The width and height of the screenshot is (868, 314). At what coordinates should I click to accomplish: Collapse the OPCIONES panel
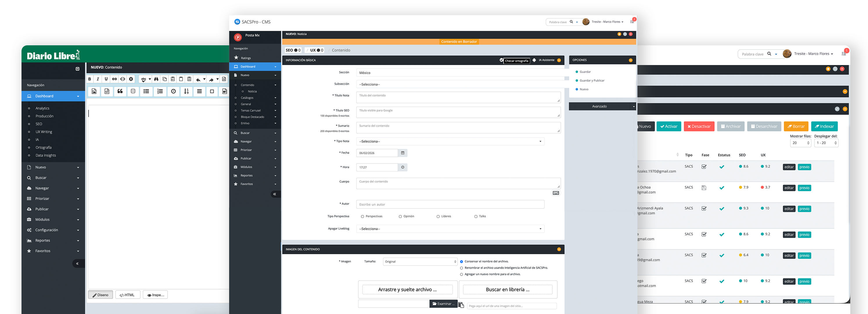click(630, 60)
